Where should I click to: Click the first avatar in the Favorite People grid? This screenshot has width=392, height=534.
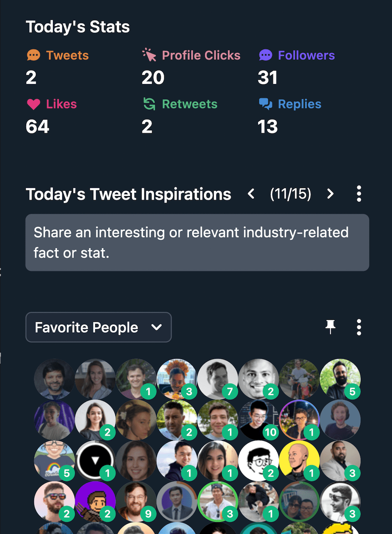pos(54,379)
